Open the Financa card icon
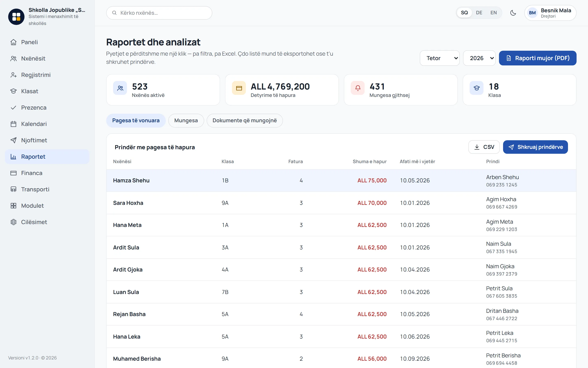The image size is (588, 368). coord(14,173)
